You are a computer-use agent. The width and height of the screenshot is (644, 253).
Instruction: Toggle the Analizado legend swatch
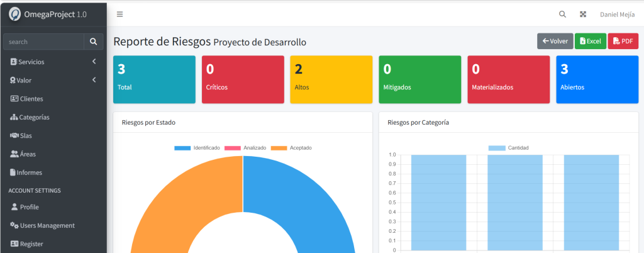(233, 148)
